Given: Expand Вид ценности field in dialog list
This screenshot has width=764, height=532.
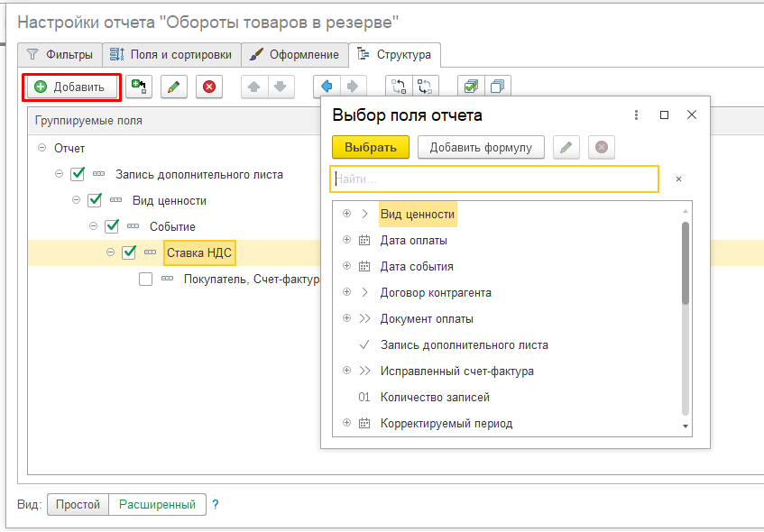Looking at the screenshot, I should pyautogui.click(x=346, y=214).
